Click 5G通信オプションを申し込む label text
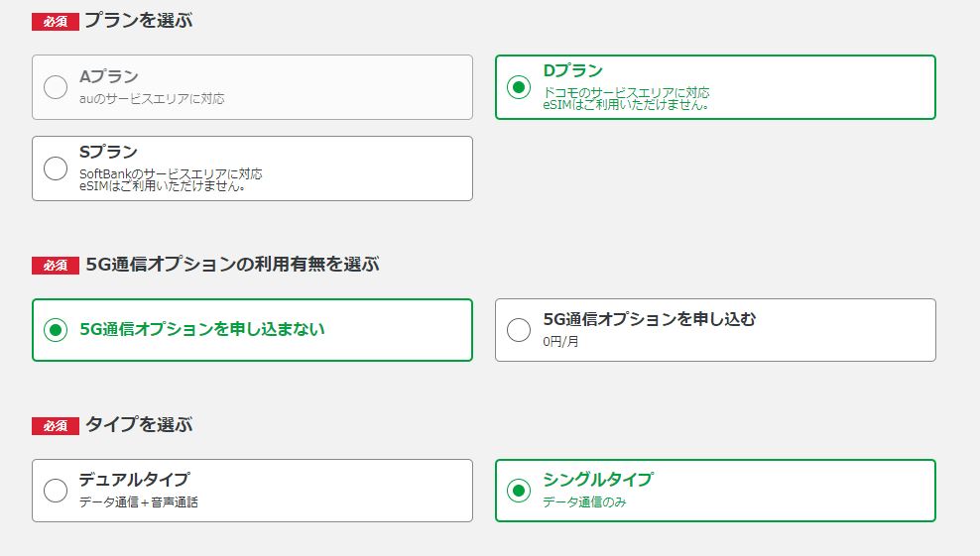980x556 pixels. (650, 319)
